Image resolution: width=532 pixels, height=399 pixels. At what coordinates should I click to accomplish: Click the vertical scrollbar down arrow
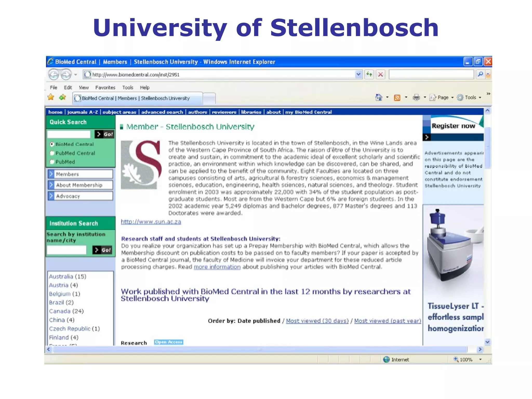(x=488, y=342)
